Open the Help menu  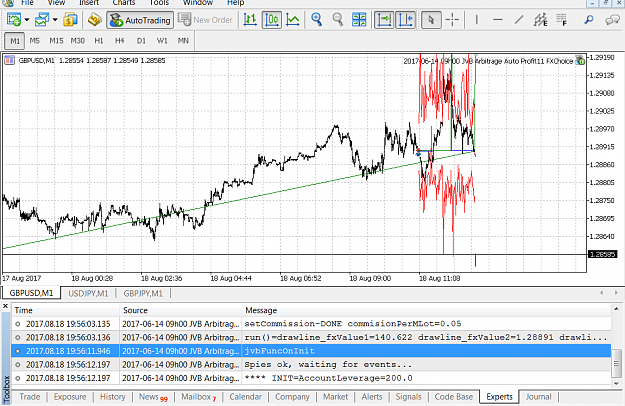pyautogui.click(x=235, y=3)
